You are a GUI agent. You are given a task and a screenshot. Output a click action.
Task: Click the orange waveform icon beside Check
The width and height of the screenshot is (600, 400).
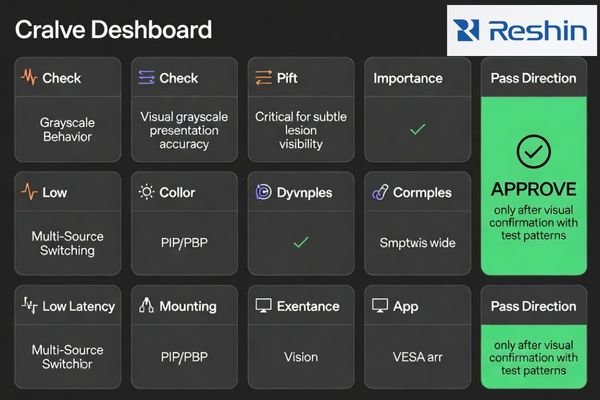(29, 77)
